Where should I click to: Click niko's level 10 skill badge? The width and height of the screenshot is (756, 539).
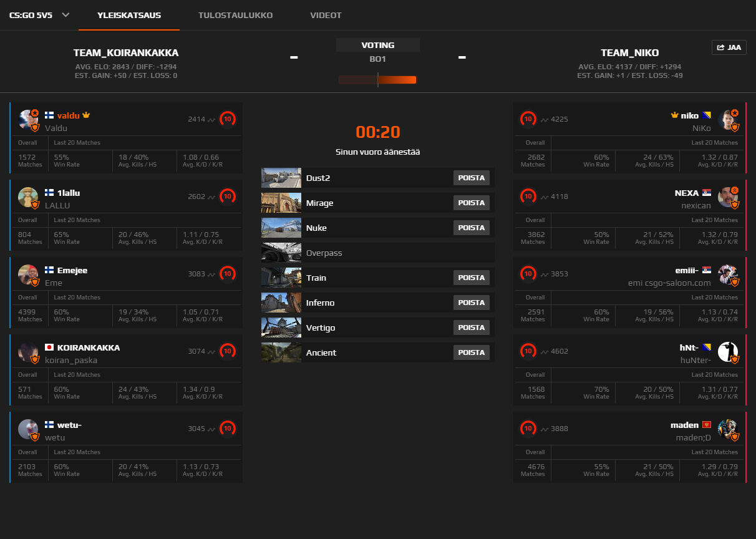pyautogui.click(x=528, y=119)
